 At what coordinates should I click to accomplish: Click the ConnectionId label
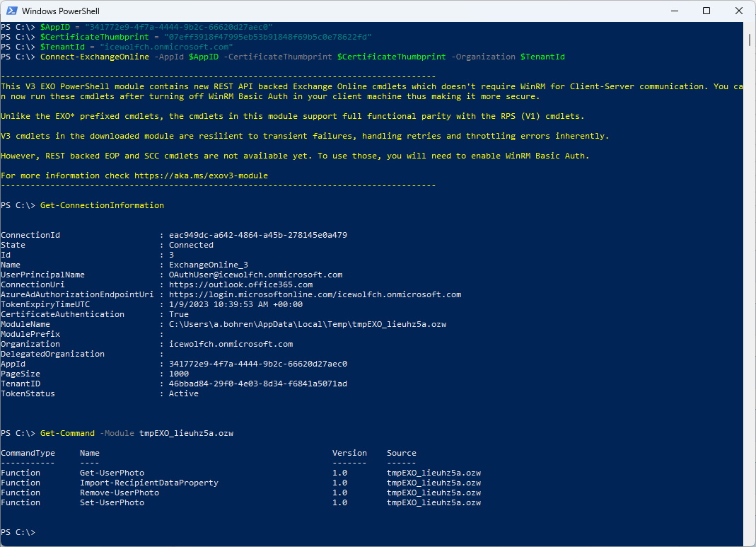[x=30, y=235]
